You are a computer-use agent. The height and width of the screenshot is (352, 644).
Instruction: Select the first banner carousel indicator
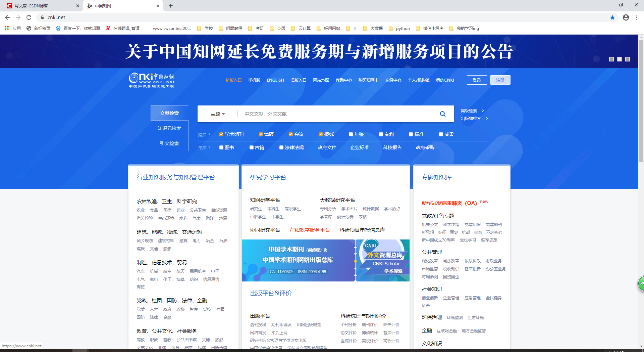pyautogui.click(x=611, y=59)
